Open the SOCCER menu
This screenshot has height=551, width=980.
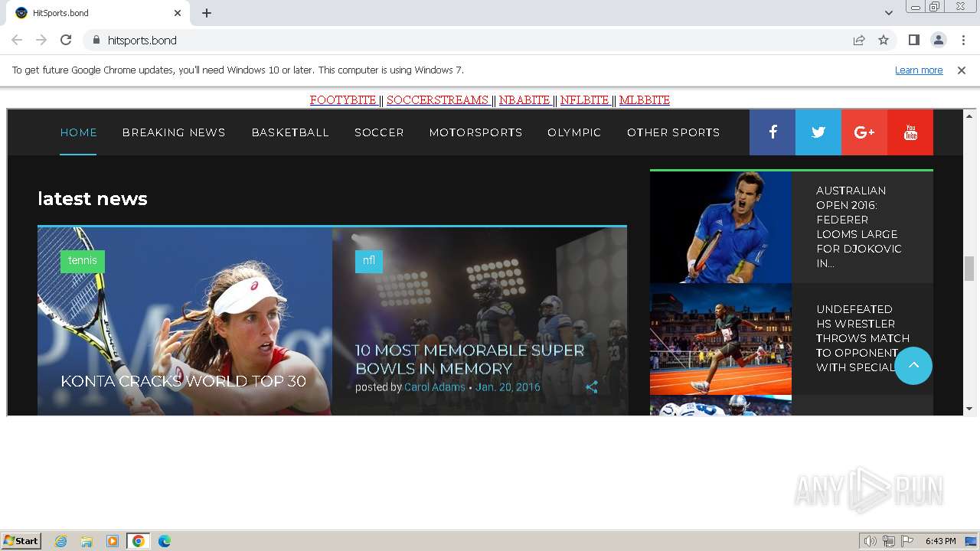379,132
